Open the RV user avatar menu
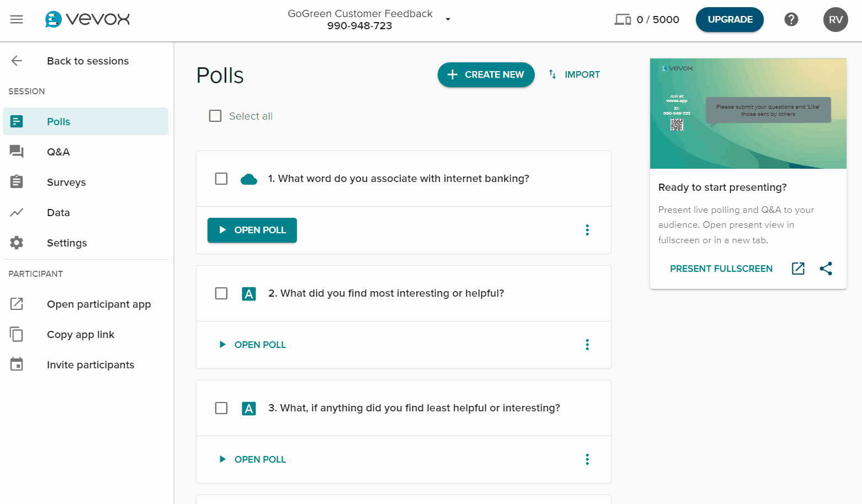The height and width of the screenshot is (504, 862). tap(836, 19)
